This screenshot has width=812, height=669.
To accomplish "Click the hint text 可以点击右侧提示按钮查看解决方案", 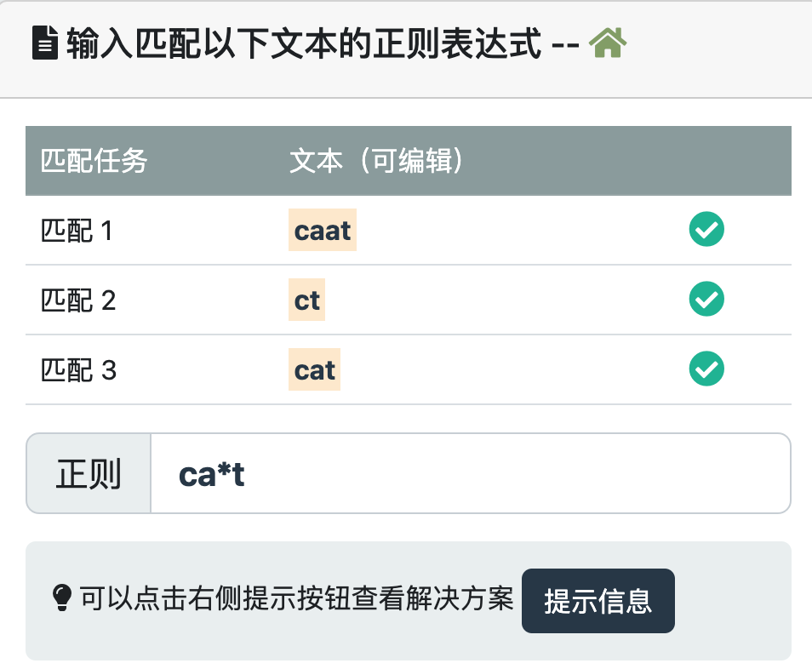I will pyautogui.click(x=297, y=600).
